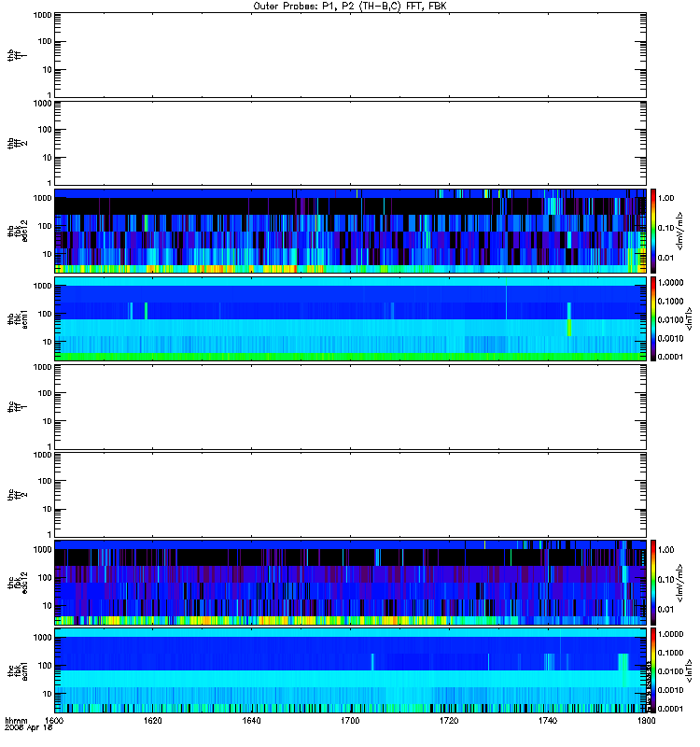The image size is (700, 747).
Task: Click the thb fbk scm1 spectrogram panel
Action: click(350, 318)
